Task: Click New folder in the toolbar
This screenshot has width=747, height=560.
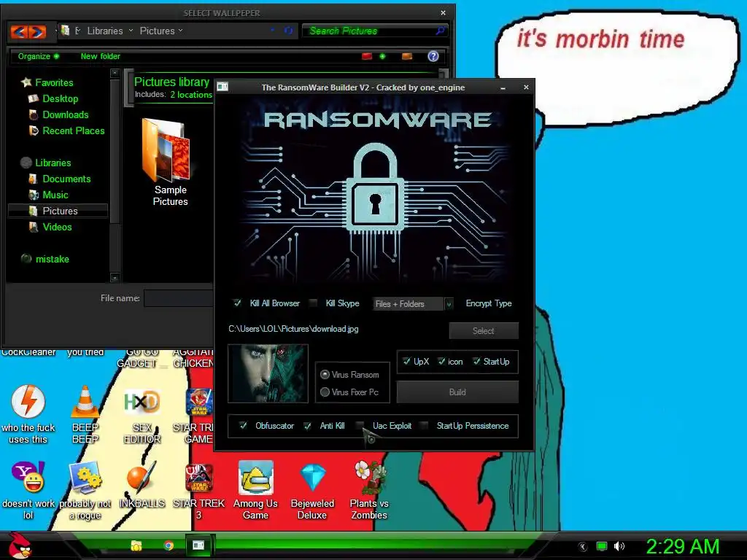Action: [100, 56]
